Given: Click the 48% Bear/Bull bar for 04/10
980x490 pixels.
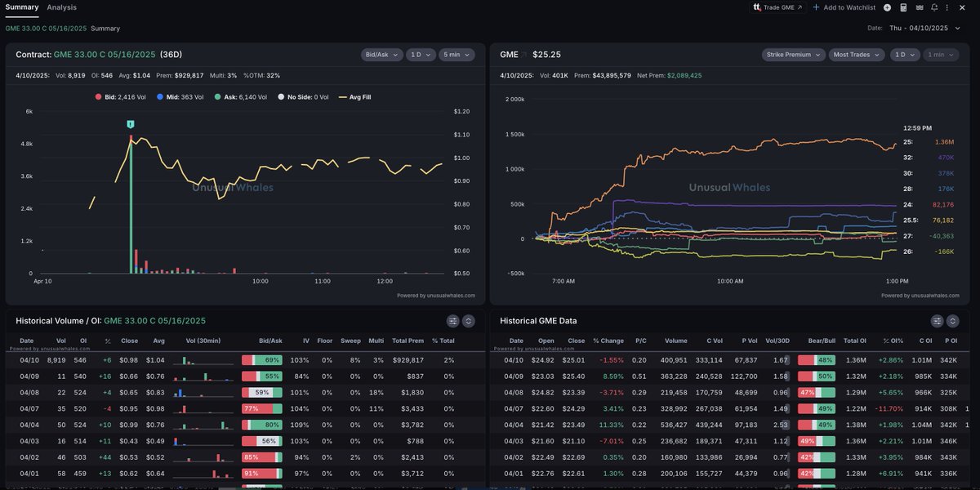Looking at the screenshot, I should point(816,360).
